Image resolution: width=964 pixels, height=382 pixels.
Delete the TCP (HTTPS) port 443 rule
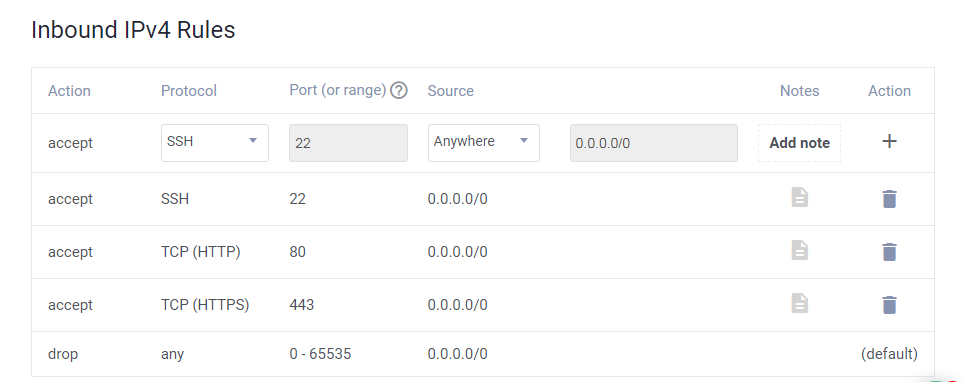click(889, 304)
